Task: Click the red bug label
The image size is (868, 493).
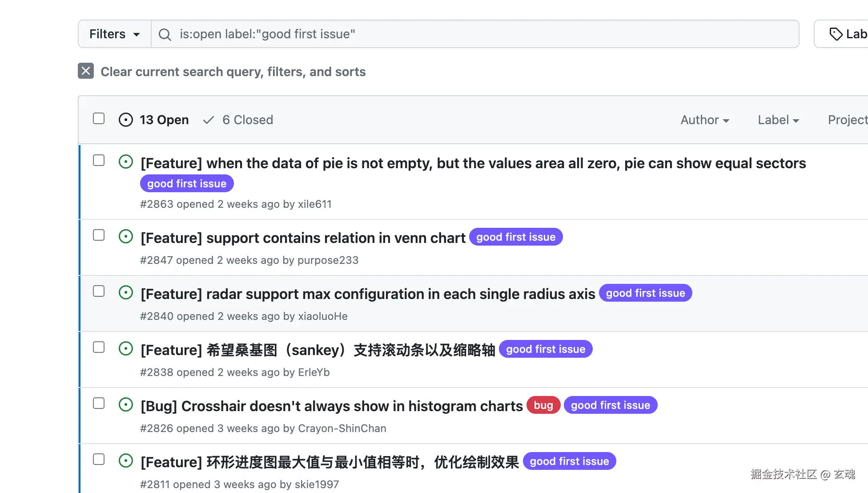Action: point(543,405)
